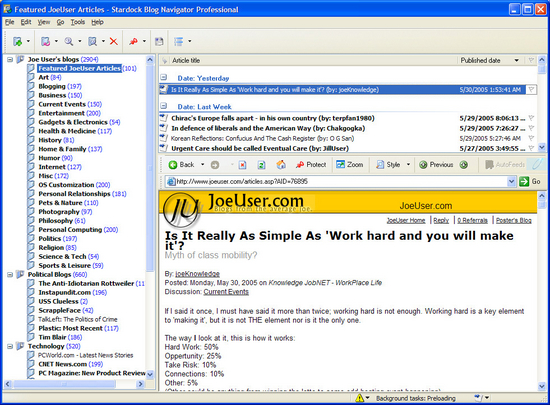Open the Tools menu
The width and height of the screenshot is (550, 405).
click(x=78, y=22)
